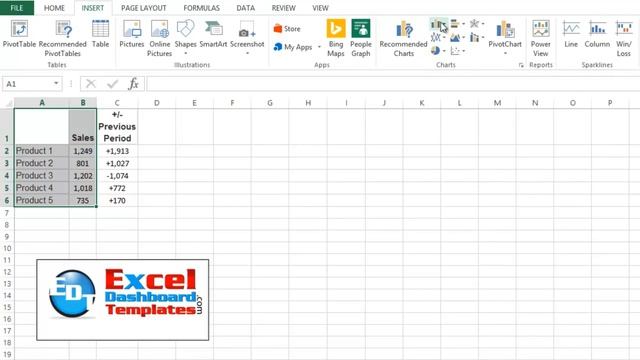Expand the Pie chart dropdown arrow
The width and height of the screenshot is (640, 360).
click(x=444, y=51)
